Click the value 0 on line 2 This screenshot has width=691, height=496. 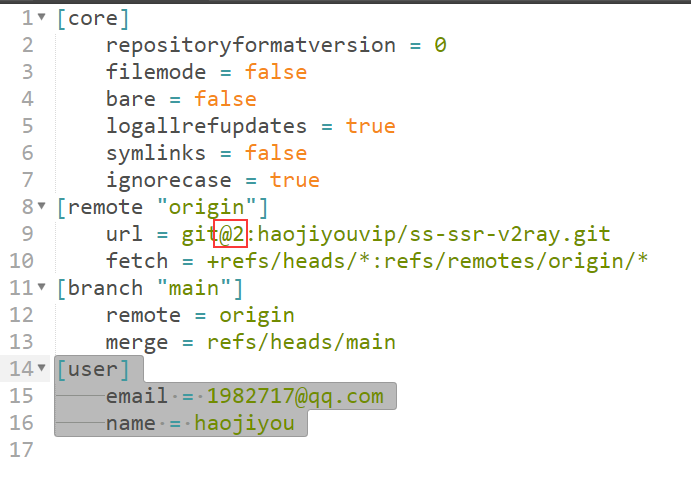[x=440, y=45]
